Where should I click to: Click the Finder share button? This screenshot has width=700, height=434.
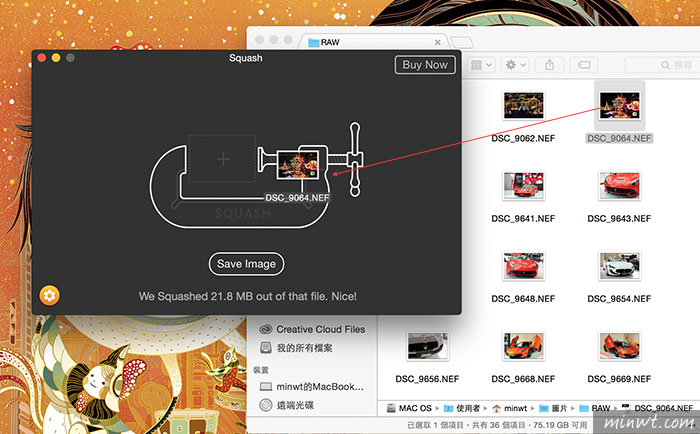[550, 65]
